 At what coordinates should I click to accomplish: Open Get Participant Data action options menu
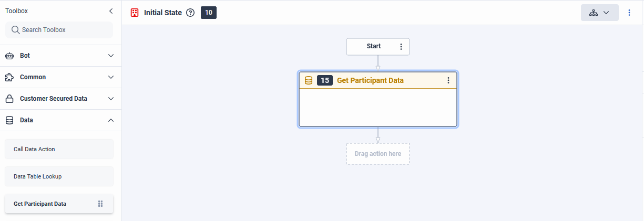tap(448, 80)
